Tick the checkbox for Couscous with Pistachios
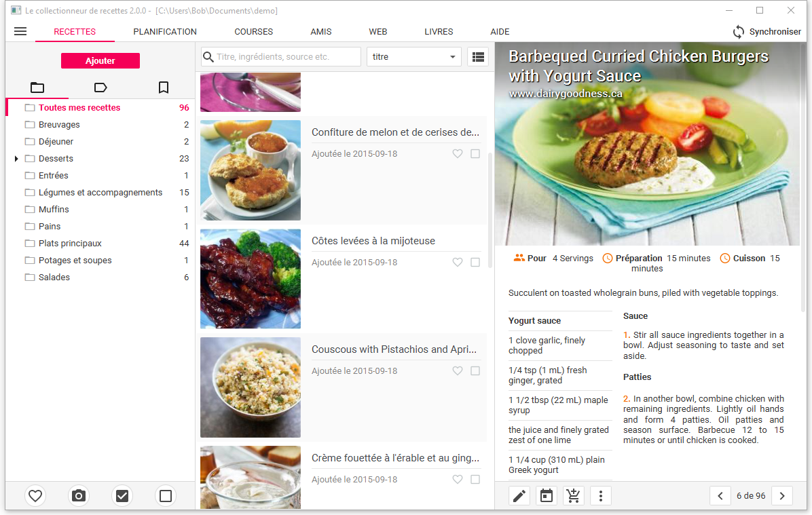The height and width of the screenshot is (515, 812). point(475,371)
